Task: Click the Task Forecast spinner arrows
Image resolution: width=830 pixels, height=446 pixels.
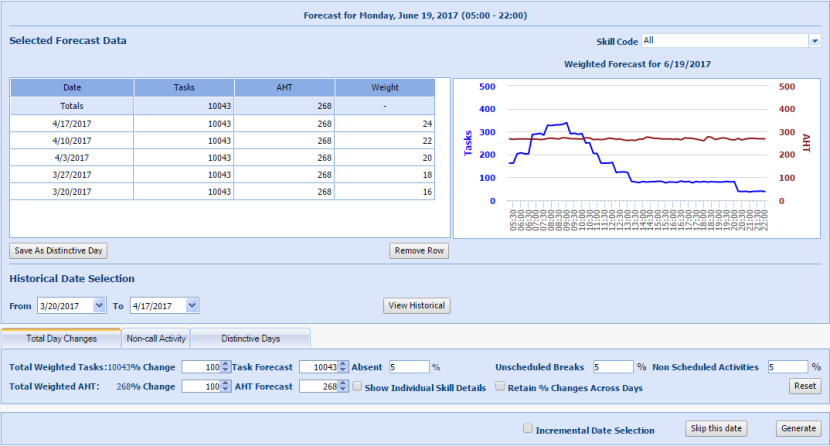Action: pos(343,367)
